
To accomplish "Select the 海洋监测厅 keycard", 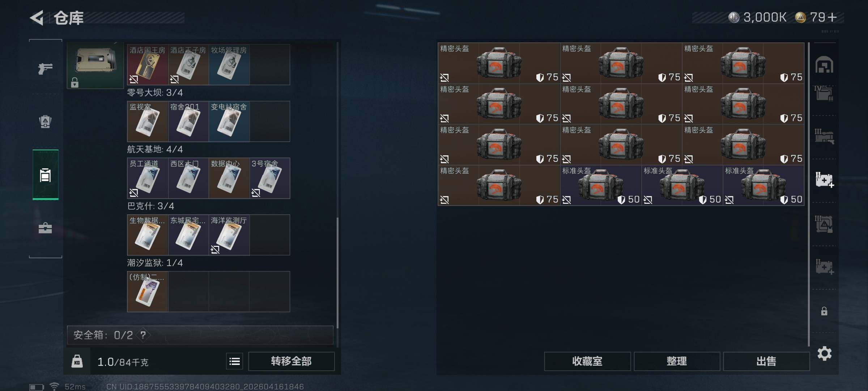I will pos(229,235).
